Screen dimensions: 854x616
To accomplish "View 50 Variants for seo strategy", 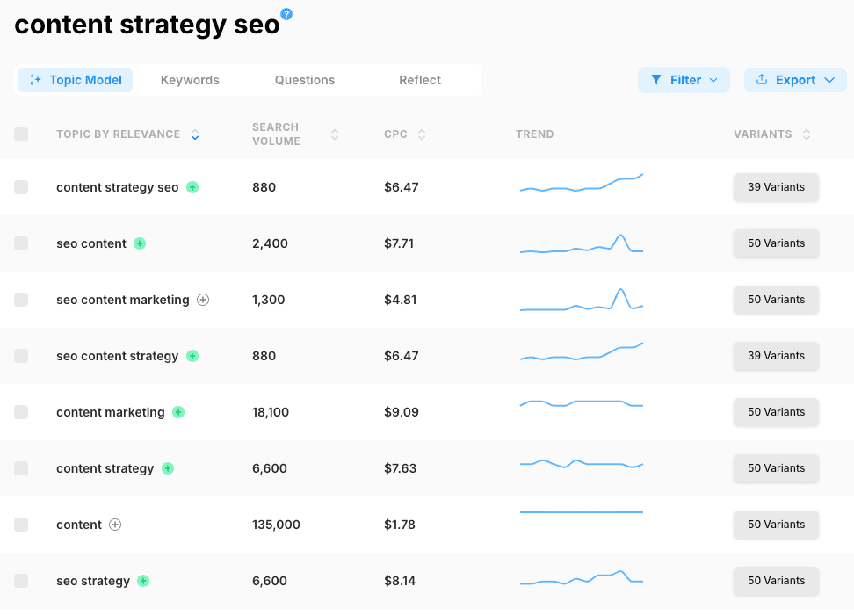I will tap(776, 581).
